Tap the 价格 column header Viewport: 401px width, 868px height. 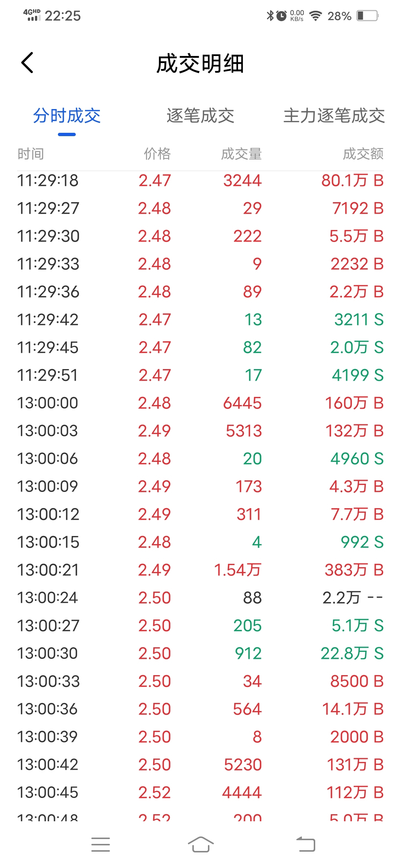coord(157,154)
